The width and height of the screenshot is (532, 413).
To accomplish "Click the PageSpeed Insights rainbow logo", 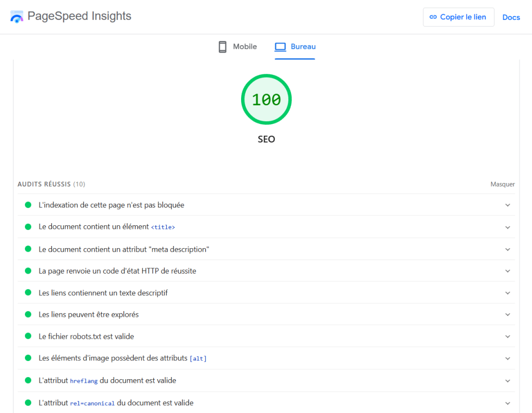I will 16,16.
